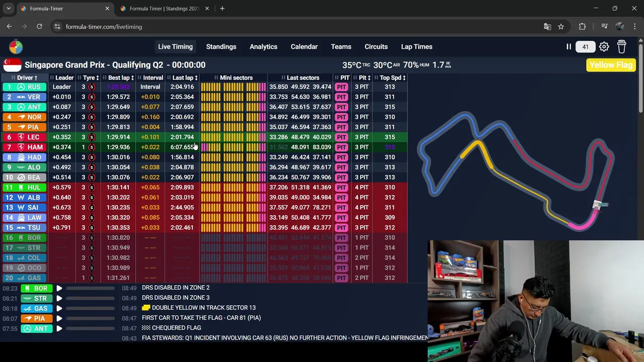Viewport: 644px width, 362px height.
Task: Open the Analytics page
Action: pyautogui.click(x=264, y=47)
